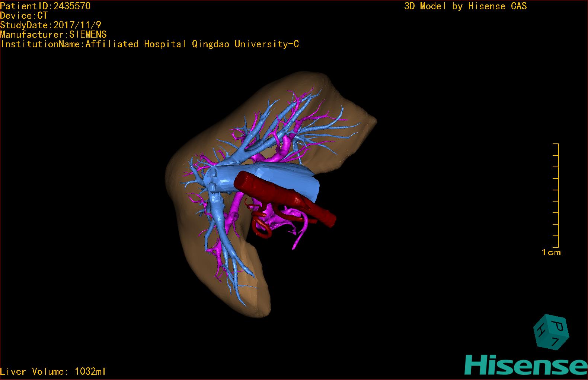Click the PatientID:2435570 text

coord(45,6)
